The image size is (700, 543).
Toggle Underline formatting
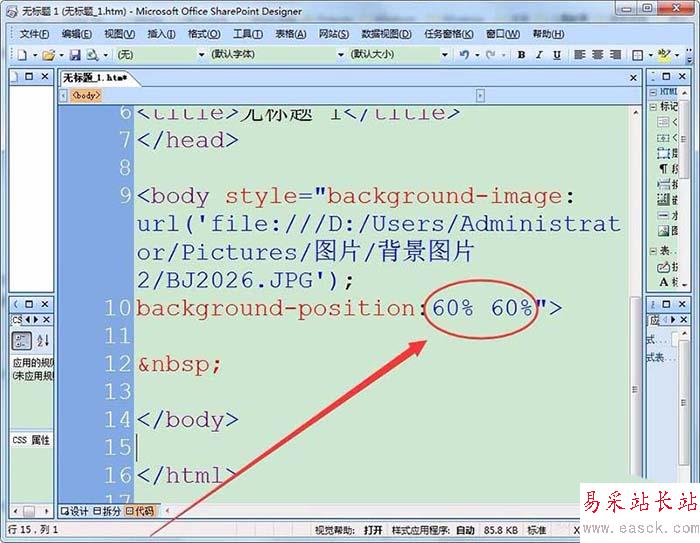(x=557, y=55)
